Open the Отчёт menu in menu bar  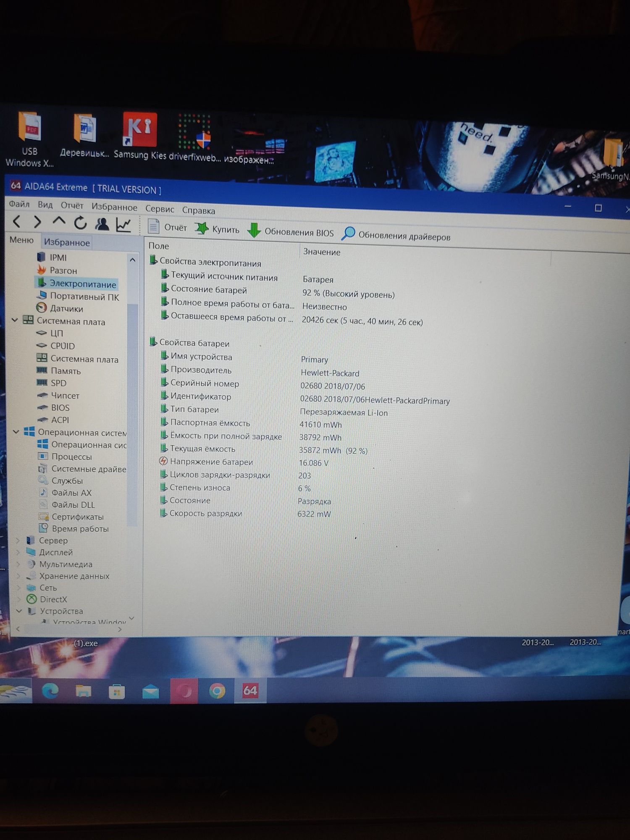(x=72, y=206)
